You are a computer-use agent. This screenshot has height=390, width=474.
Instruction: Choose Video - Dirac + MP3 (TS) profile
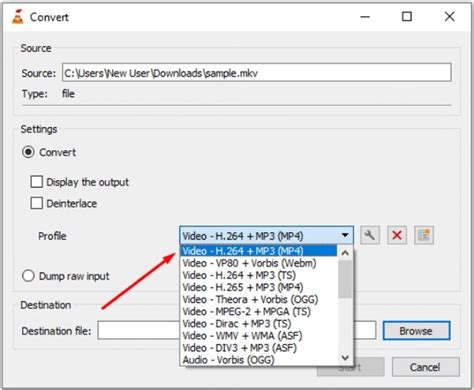(x=259, y=324)
